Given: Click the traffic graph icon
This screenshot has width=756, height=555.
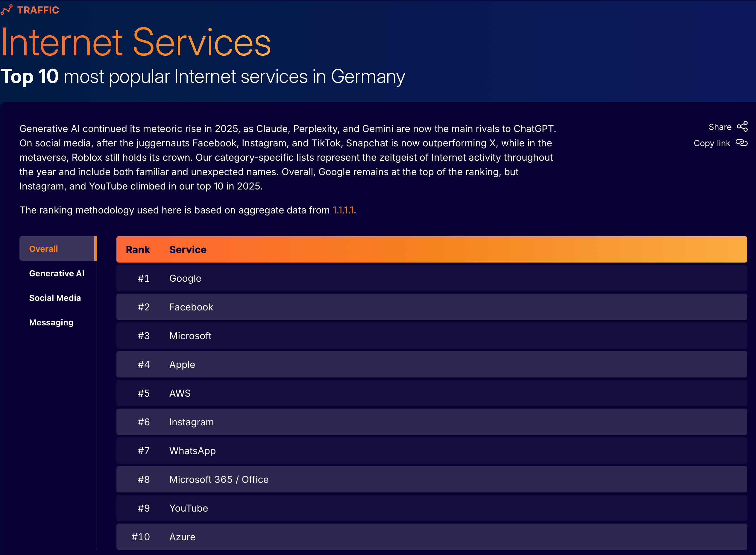Looking at the screenshot, I should 6,10.
